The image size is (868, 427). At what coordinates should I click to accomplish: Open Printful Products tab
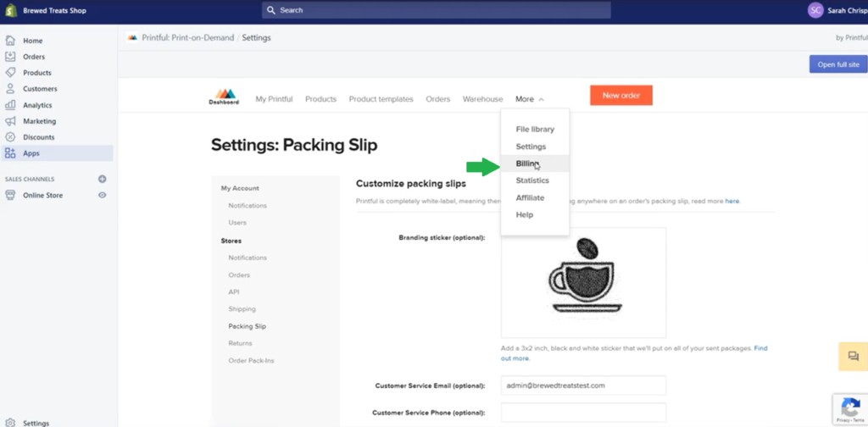click(320, 100)
